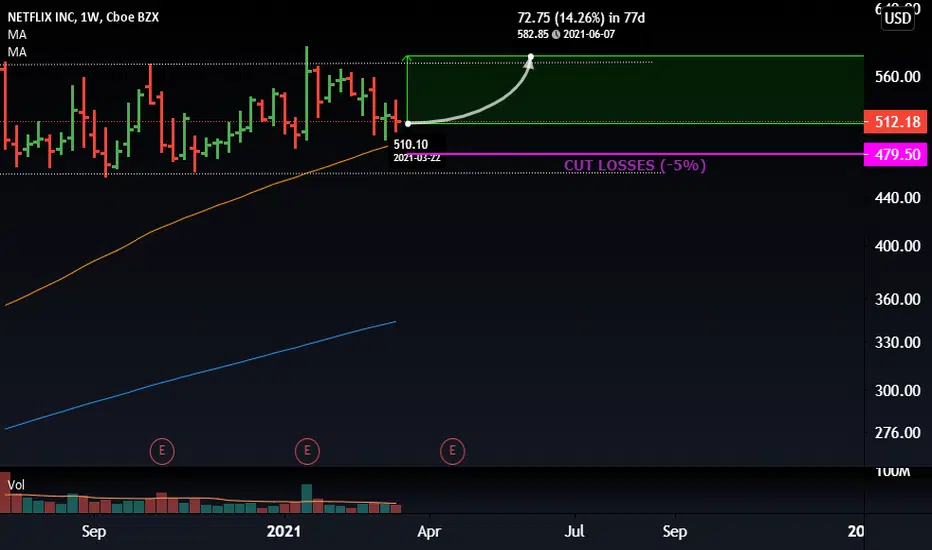Click the red 512.18 current price label

coord(895,122)
